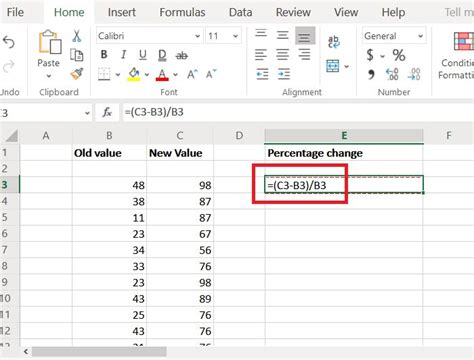The width and height of the screenshot is (474, 360).
Task: Click the horizontal scrollbar thumb
Action: 99,351
